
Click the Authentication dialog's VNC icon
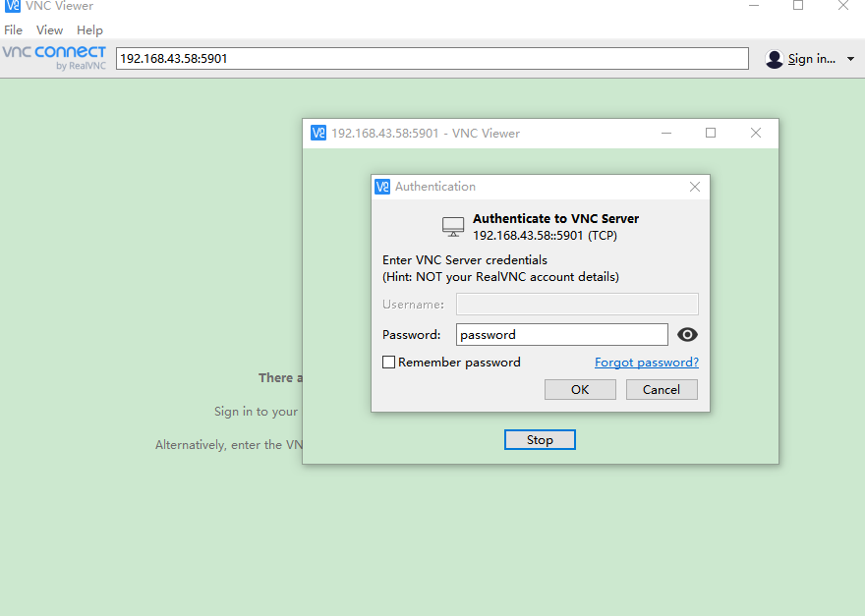point(382,187)
